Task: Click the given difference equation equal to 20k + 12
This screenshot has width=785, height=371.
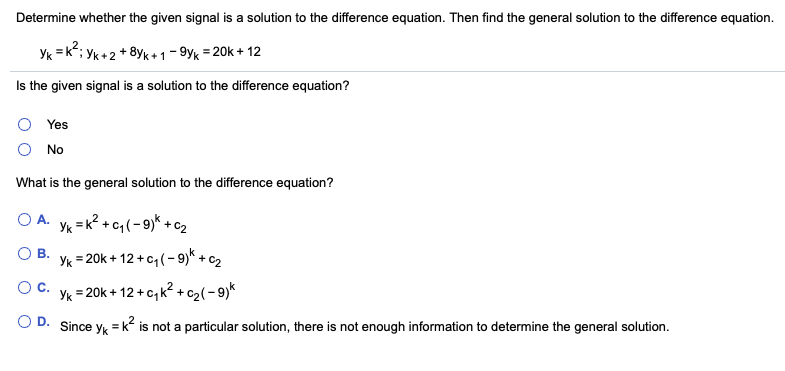Action: (150, 50)
